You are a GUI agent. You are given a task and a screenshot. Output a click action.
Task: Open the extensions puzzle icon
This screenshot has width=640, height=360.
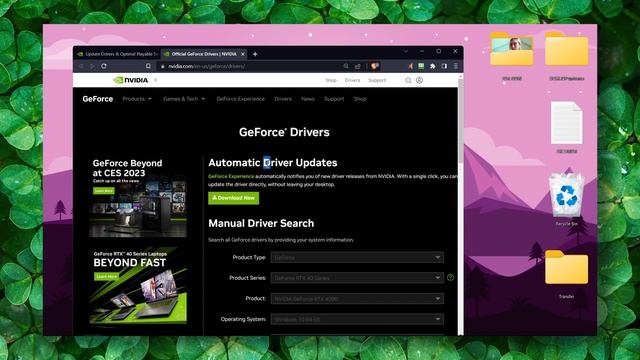pyautogui.click(x=433, y=66)
